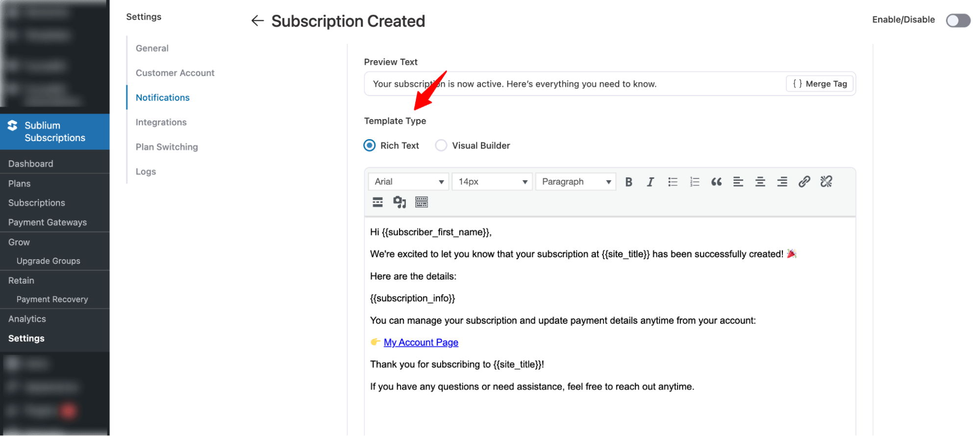Open the Plan Switching settings tab
980x436 pixels.
[167, 147]
